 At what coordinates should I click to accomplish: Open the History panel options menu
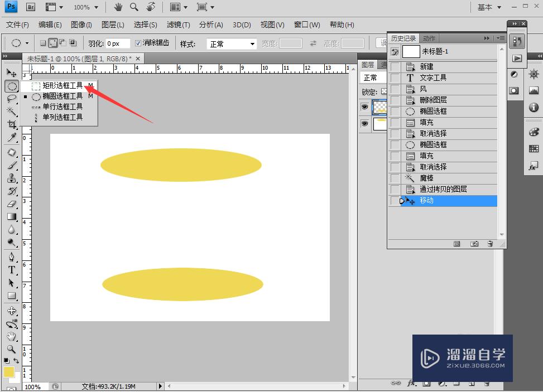(501, 38)
